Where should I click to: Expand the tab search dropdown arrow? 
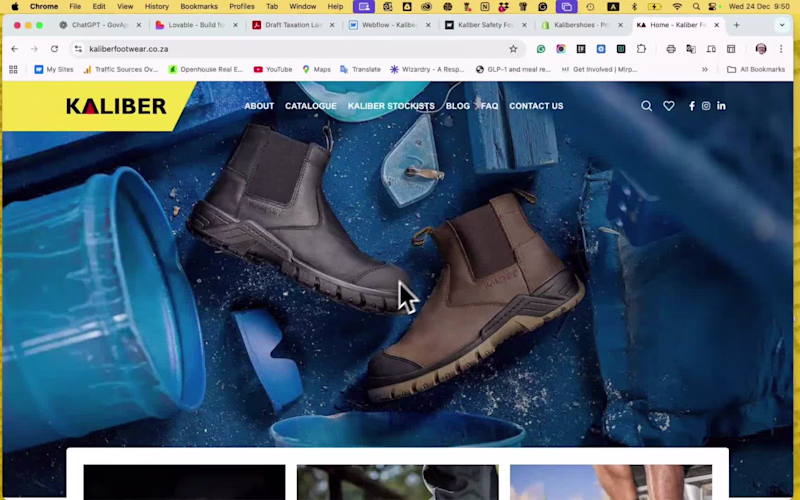click(x=782, y=24)
